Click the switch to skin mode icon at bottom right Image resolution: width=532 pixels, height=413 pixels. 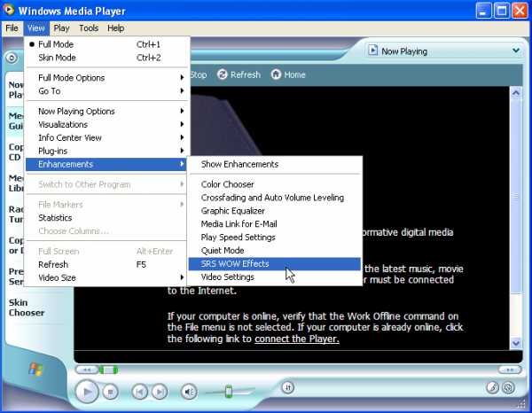click(508, 387)
